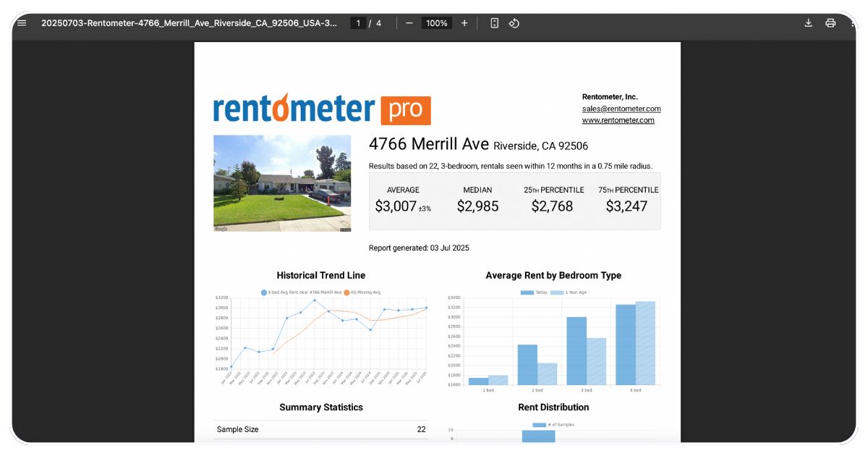Toggle the 3-bed Avg Rent legend item
The height and width of the screenshot is (456, 868).
pos(300,292)
